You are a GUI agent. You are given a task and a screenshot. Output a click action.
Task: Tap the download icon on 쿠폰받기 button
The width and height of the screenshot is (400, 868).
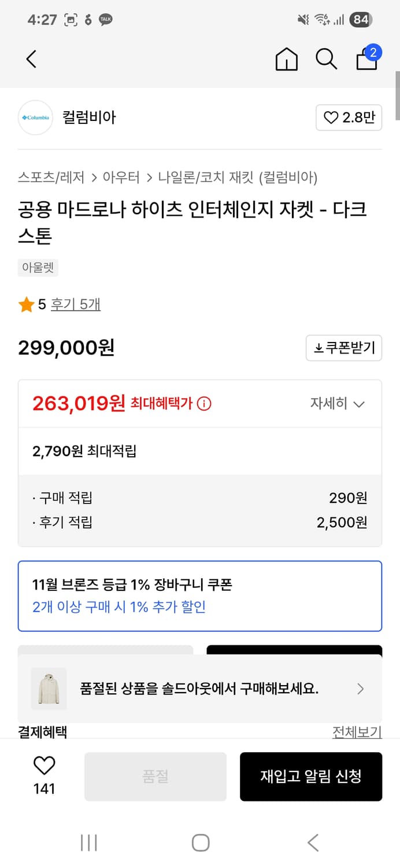[x=318, y=348]
